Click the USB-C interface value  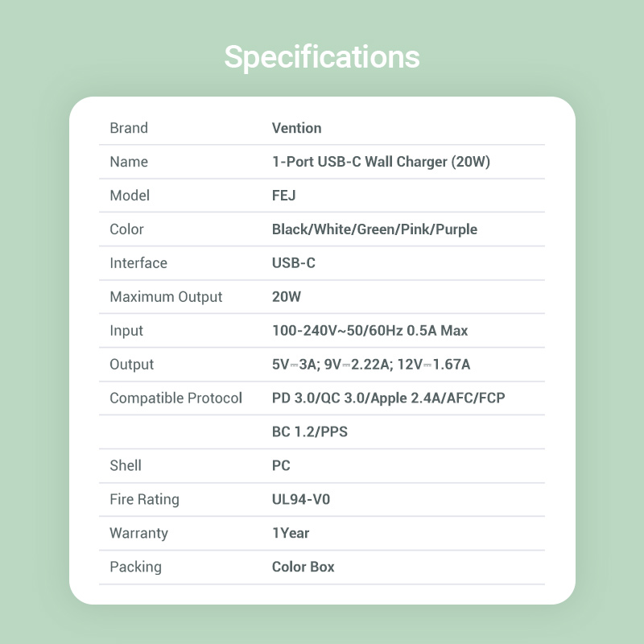tap(294, 263)
